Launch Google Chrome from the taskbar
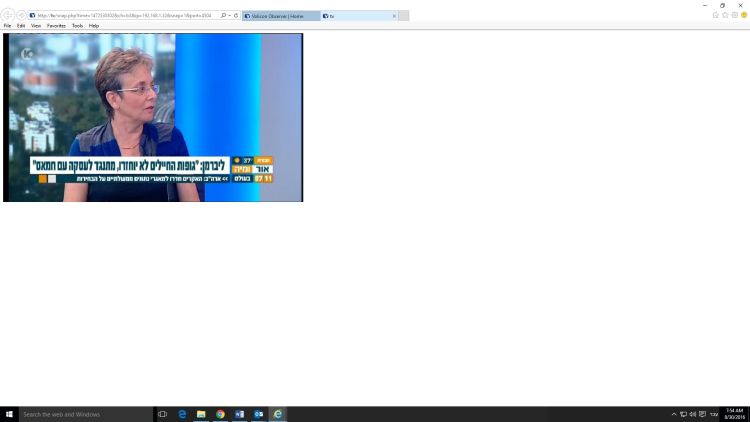The image size is (750, 422). coord(220,414)
